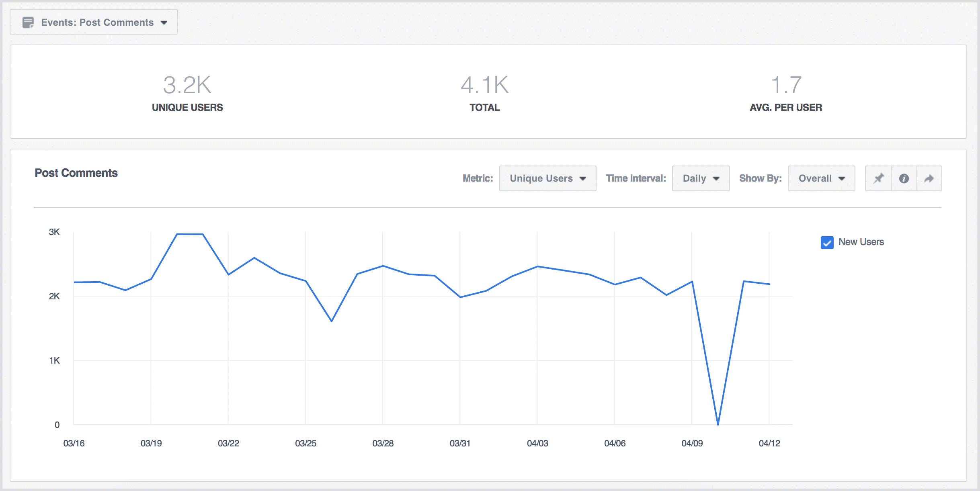Click the 04/12 x-axis date label

[x=769, y=443]
